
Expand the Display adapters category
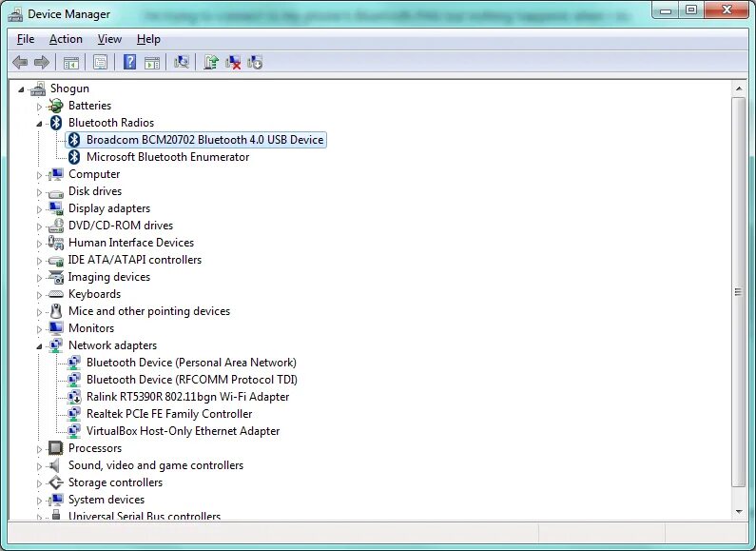[x=39, y=209]
